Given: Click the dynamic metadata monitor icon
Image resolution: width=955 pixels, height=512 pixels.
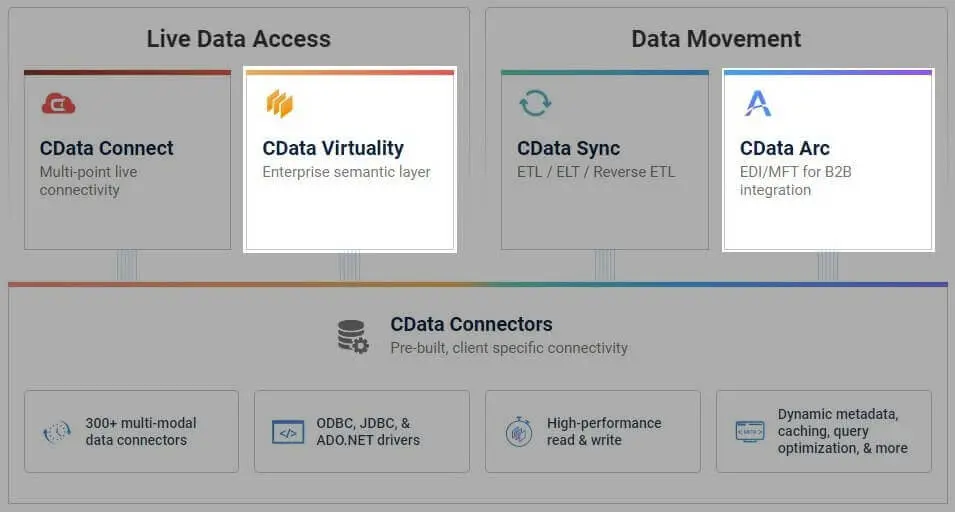Looking at the screenshot, I should tap(750, 432).
